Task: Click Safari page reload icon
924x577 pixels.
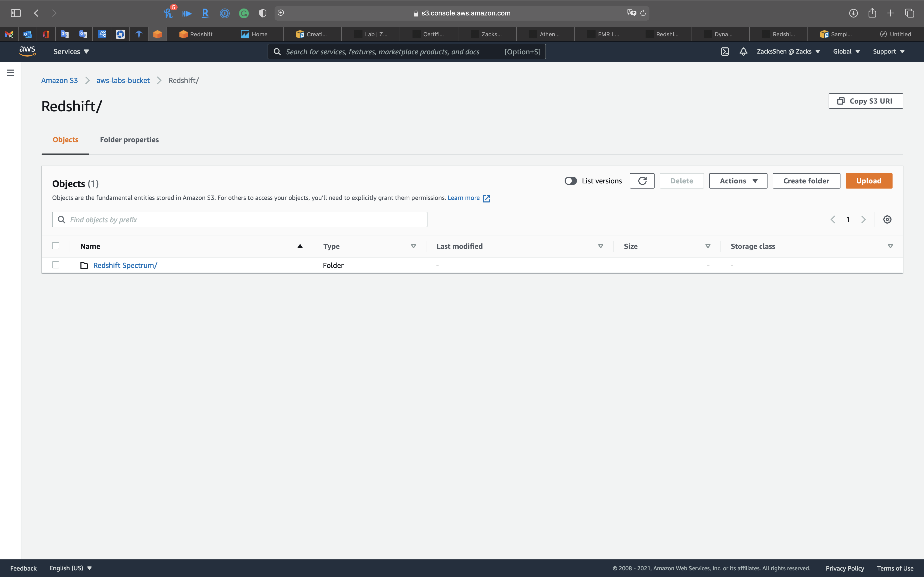Action: click(x=643, y=13)
